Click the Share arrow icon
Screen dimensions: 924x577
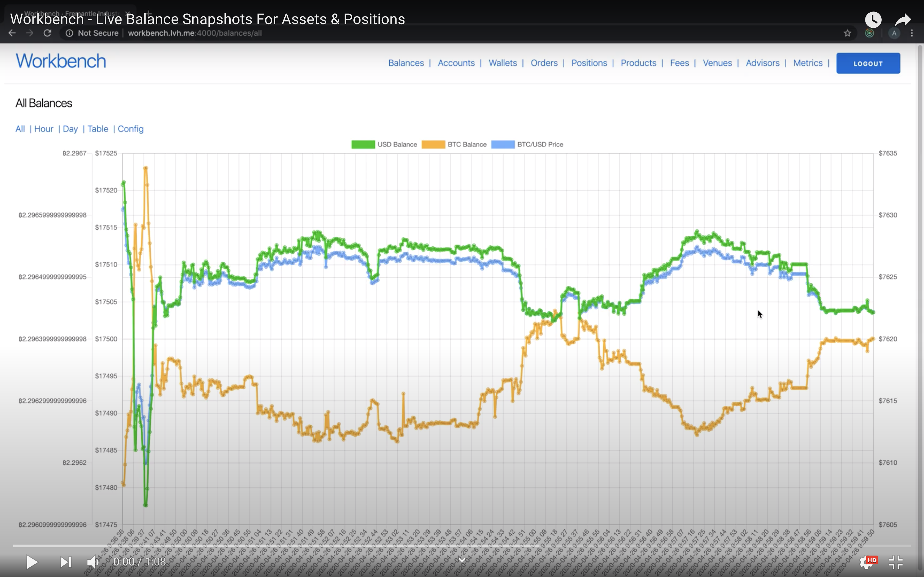click(x=903, y=20)
